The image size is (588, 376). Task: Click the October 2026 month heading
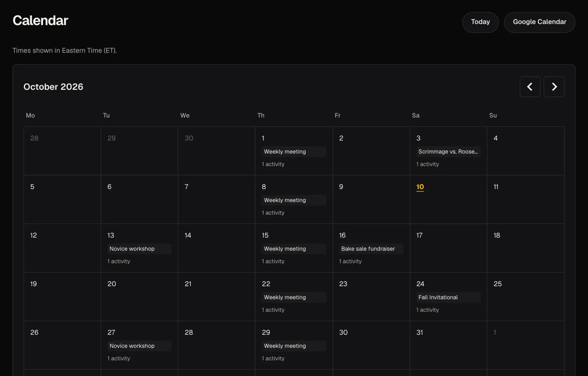(53, 87)
